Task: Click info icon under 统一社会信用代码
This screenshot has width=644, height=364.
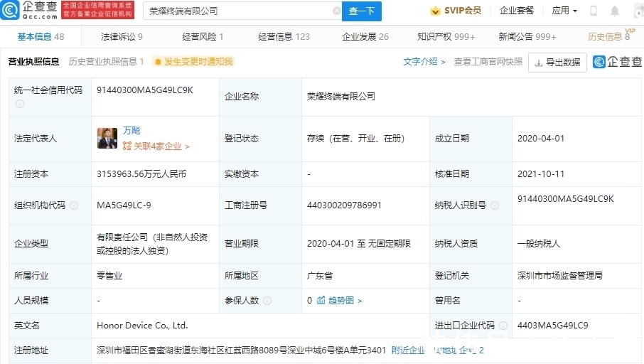Action: [x=20, y=104]
